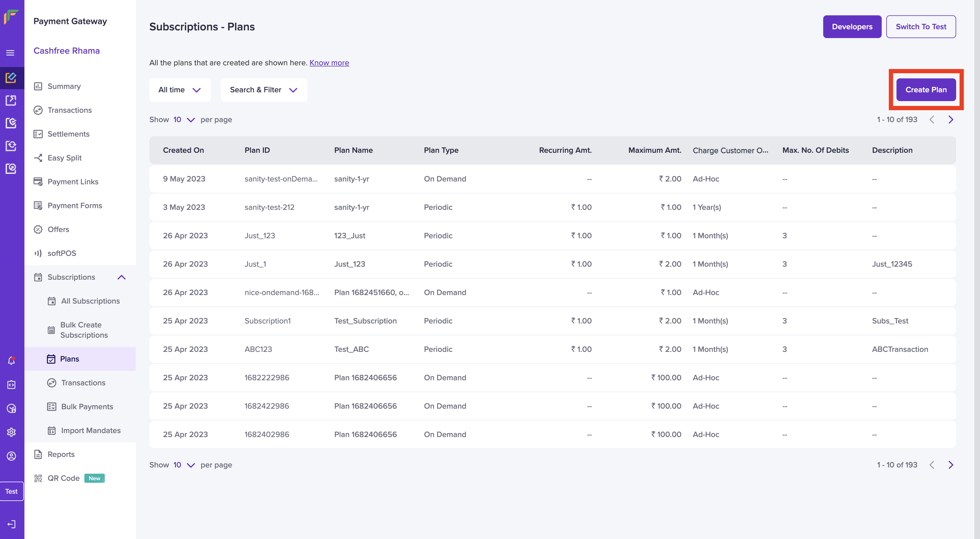980x539 pixels.
Task: Click the QR Code icon in sidebar
Action: tap(38, 478)
